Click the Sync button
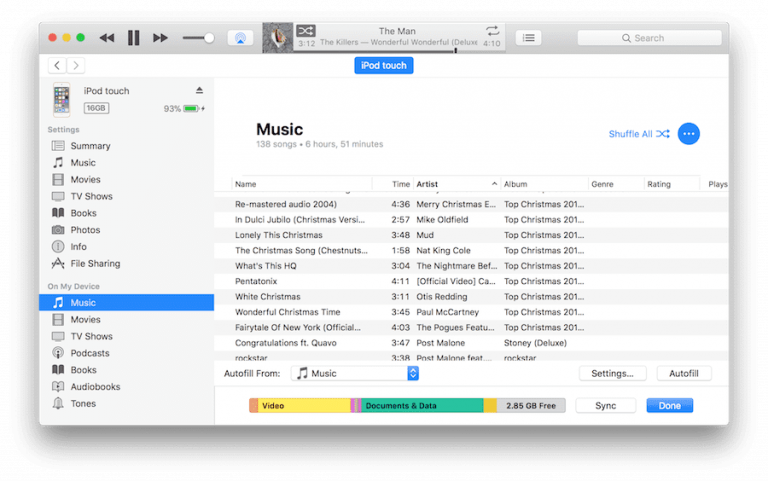The height and width of the screenshot is (481, 768). point(605,406)
